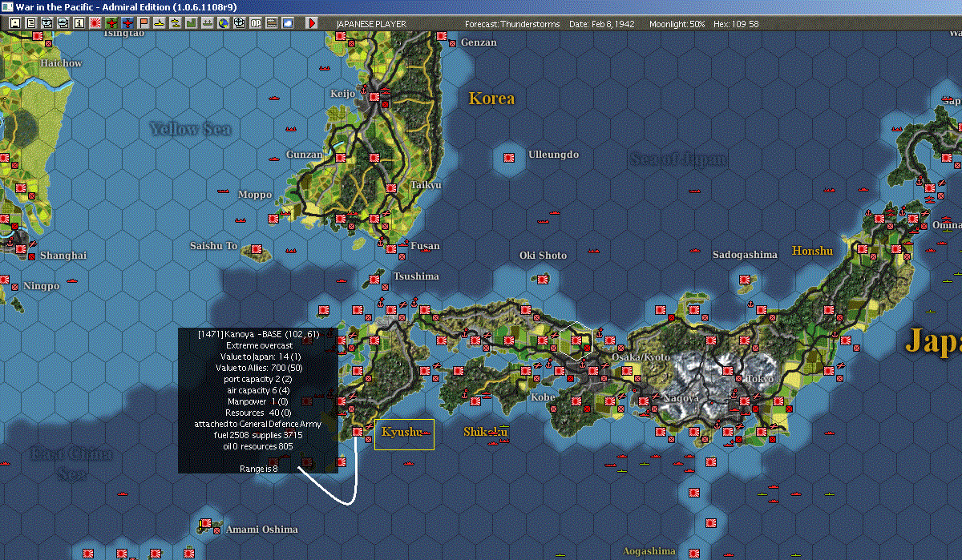Click 'Range is 8' in popup

tap(258, 468)
